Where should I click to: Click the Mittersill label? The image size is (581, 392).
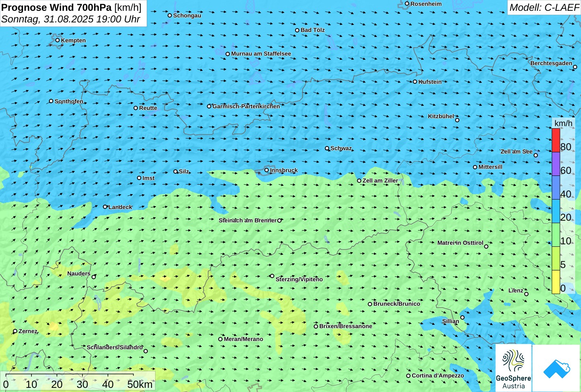[491, 167]
